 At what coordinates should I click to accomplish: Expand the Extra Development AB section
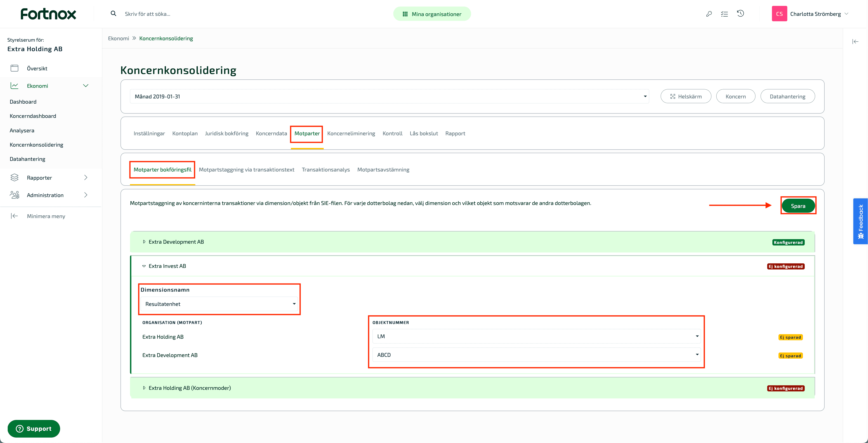[472, 242]
